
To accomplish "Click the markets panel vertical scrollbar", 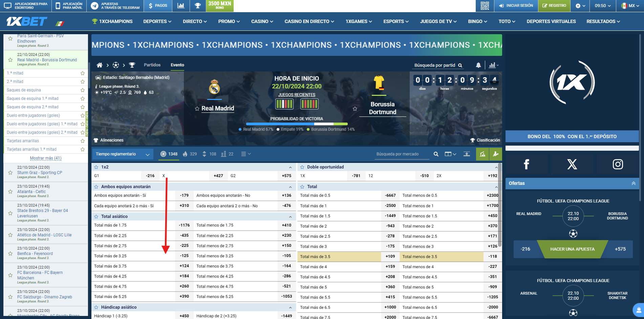I will 500,205.
